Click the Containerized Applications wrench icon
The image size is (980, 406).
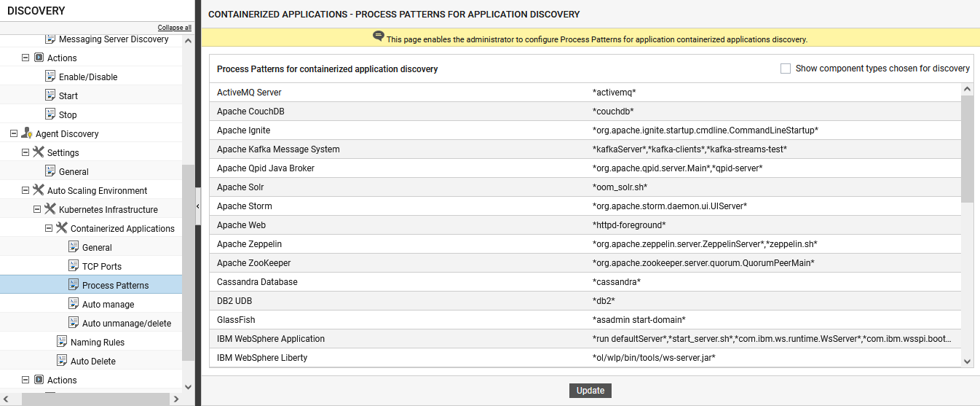coord(62,228)
